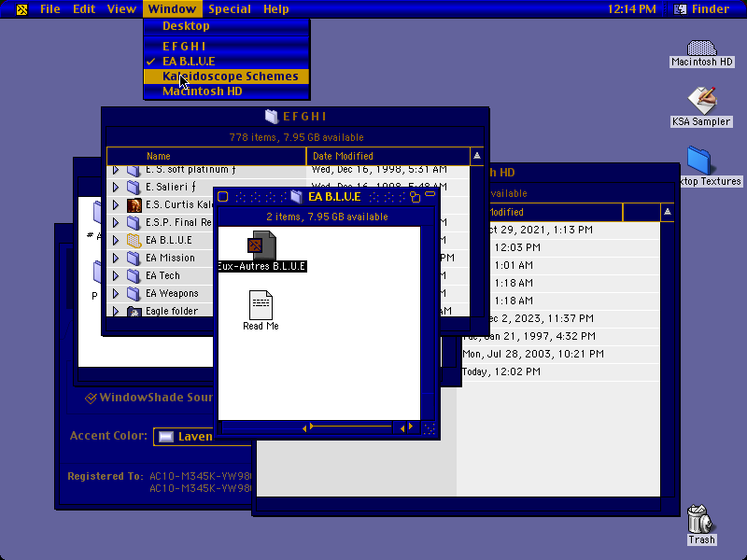
Task: Click the EA B.L.U.E window title text
Action: point(334,197)
